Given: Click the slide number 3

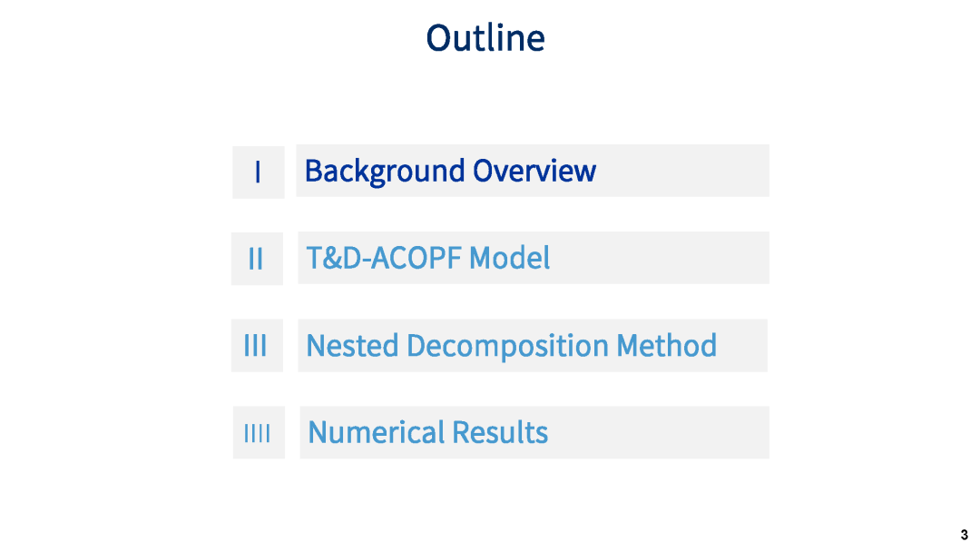Looking at the screenshot, I should pos(964,535).
